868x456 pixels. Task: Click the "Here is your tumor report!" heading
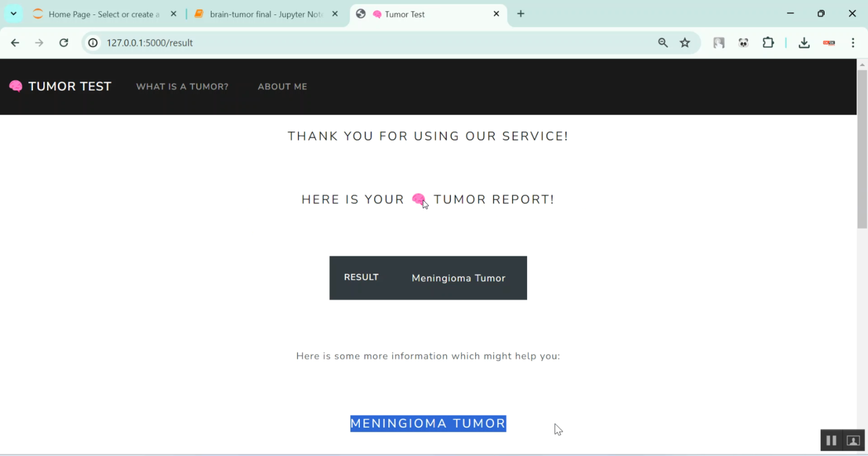pos(428,200)
